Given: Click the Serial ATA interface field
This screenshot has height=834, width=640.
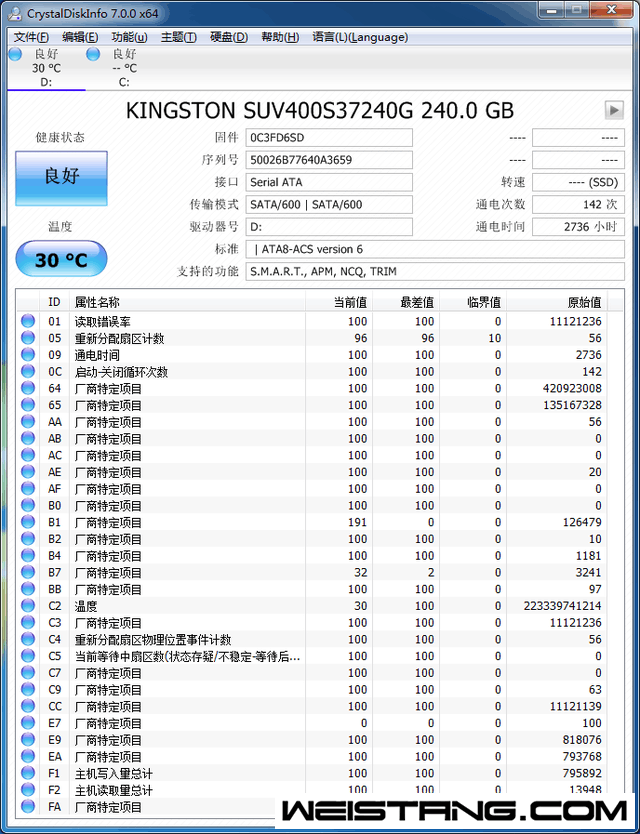Looking at the screenshot, I should [x=329, y=182].
